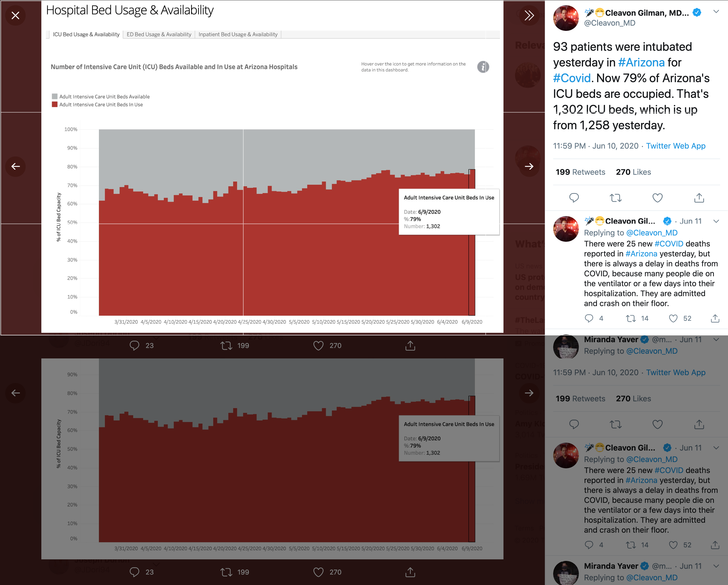
Task: Click the red Beds In Use legend swatch
Action: click(x=55, y=105)
